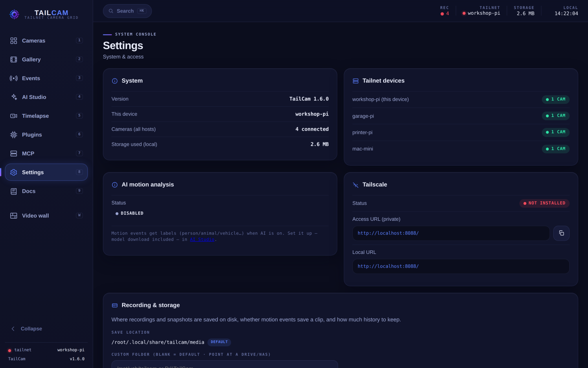Click the 1 CAM badge for garage-pi
Image resolution: width=588 pixels, height=368 pixels.
(x=555, y=116)
